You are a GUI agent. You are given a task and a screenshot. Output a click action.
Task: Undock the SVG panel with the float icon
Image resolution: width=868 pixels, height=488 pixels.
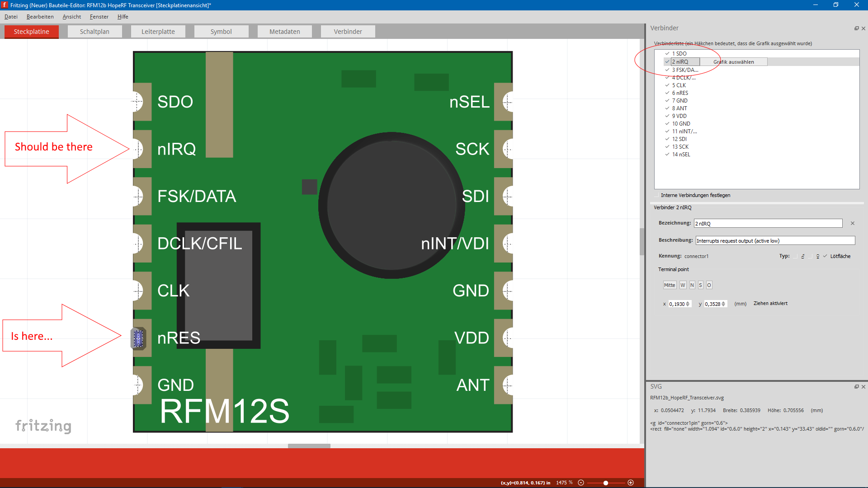pos(856,387)
